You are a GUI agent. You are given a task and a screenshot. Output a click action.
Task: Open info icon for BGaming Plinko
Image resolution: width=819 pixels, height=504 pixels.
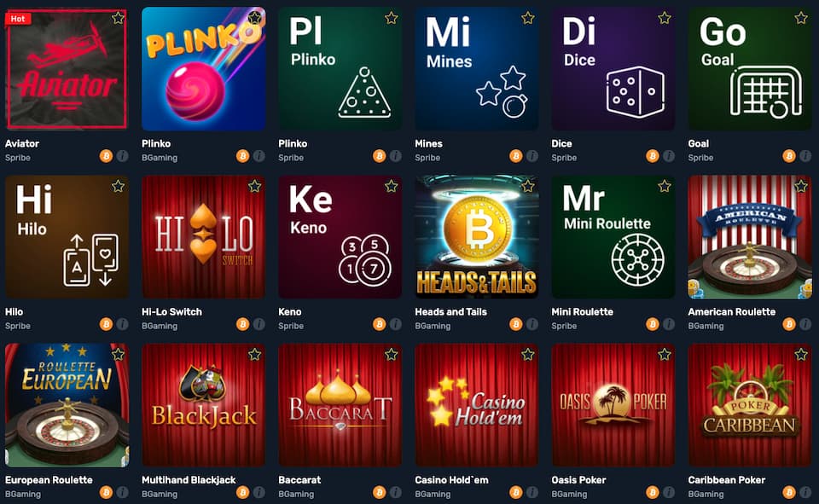pyautogui.click(x=259, y=156)
